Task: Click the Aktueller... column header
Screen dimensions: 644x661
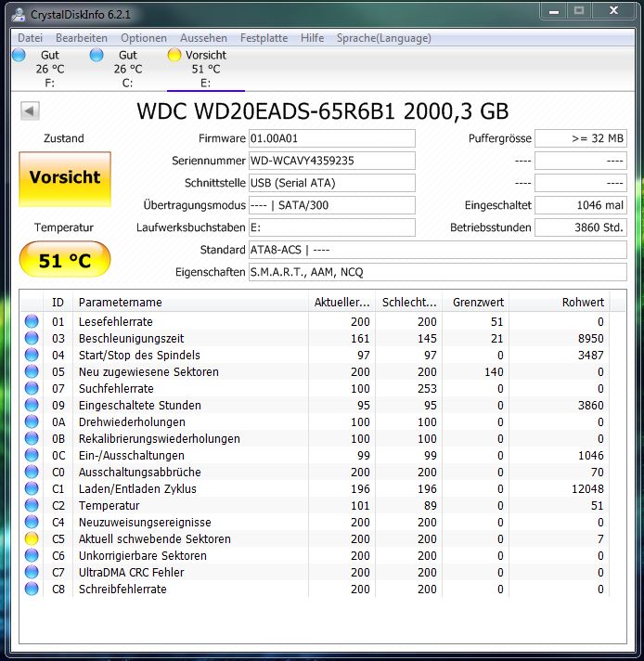Action: (341, 303)
